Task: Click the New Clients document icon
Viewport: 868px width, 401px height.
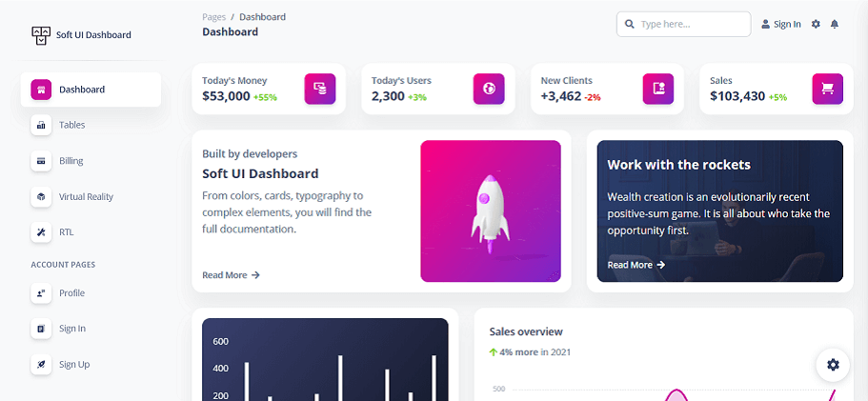Action: tap(658, 89)
